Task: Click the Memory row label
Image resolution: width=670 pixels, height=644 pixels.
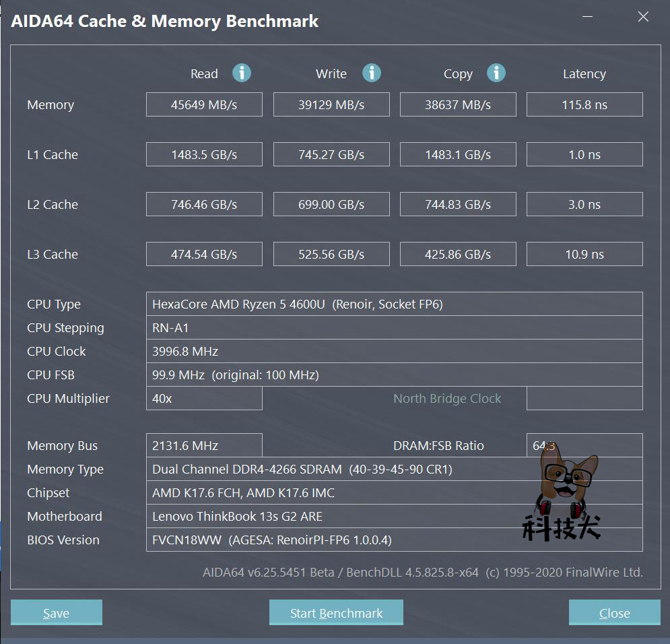Action: click(x=51, y=104)
